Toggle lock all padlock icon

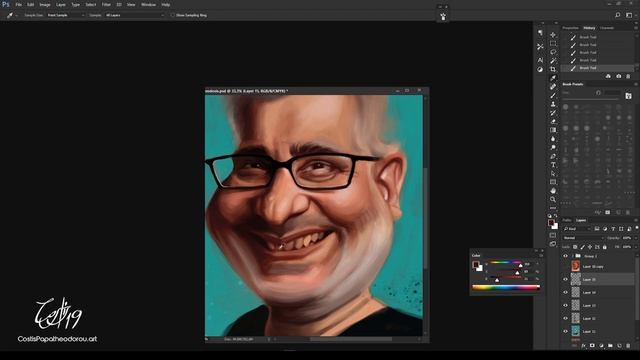tap(604, 247)
